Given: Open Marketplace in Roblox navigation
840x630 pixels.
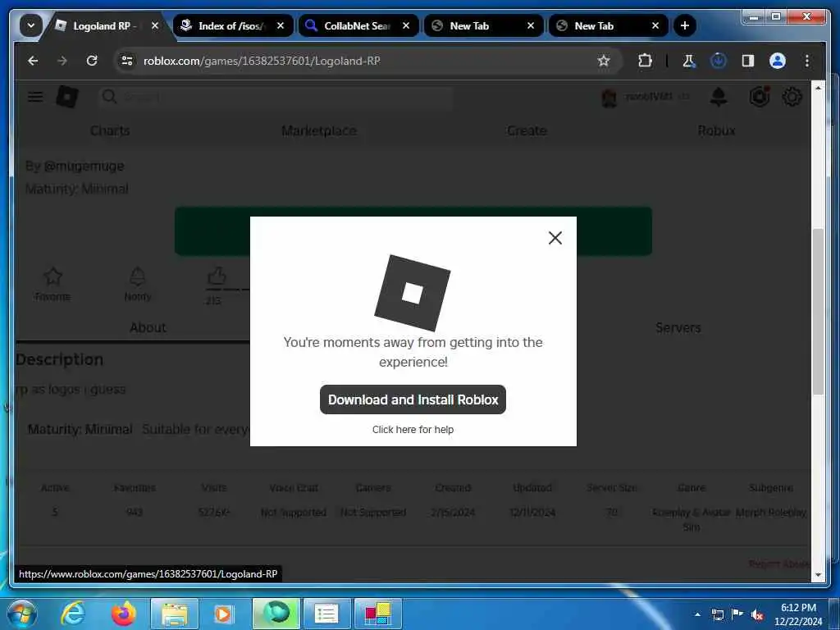Looking at the screenshot, I should coord(319,130).
